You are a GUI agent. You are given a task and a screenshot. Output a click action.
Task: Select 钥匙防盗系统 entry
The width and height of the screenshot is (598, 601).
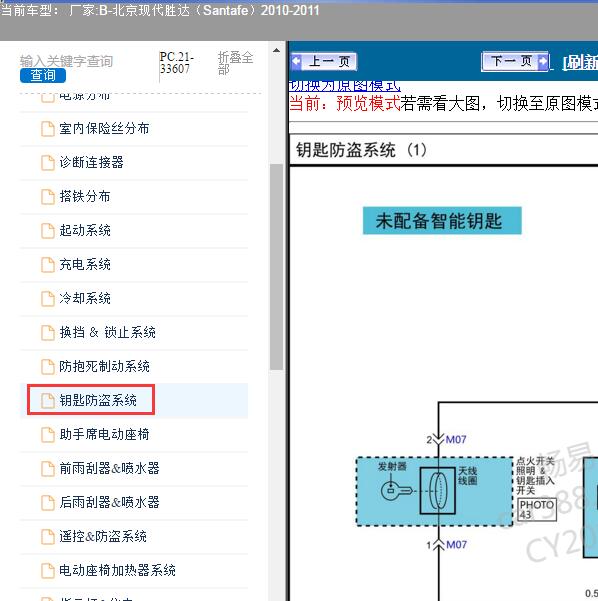[x=98, y=400]
